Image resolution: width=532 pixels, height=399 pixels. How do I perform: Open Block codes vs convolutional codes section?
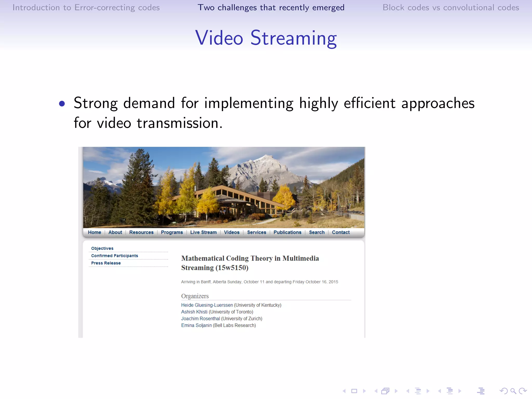tap(451, 8)
